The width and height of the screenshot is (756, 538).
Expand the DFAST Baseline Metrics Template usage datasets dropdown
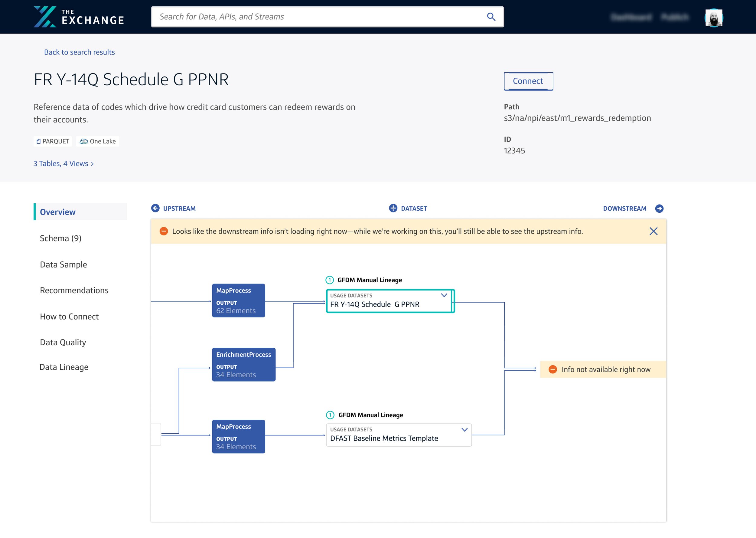(465, 430)
